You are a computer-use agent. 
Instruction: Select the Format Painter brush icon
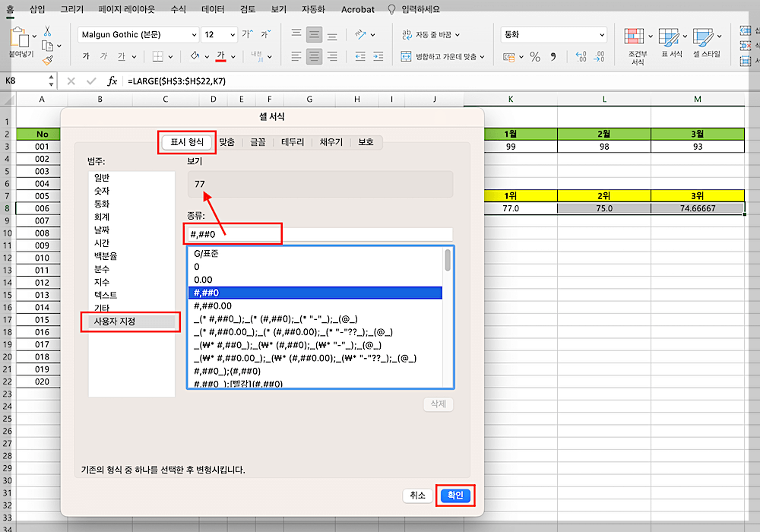coord(47,60)
